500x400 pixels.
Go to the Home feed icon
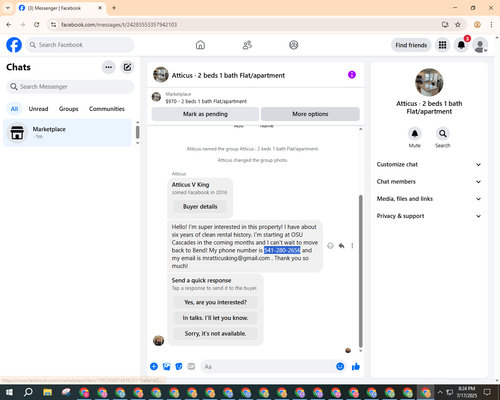[x=200, y=45]
